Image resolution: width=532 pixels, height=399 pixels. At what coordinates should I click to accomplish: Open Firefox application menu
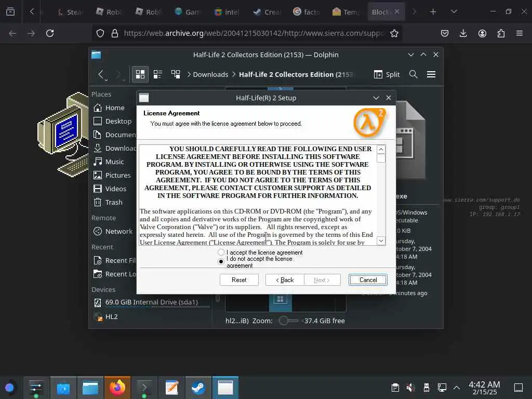pyautogui.click(x=520, y=33)
